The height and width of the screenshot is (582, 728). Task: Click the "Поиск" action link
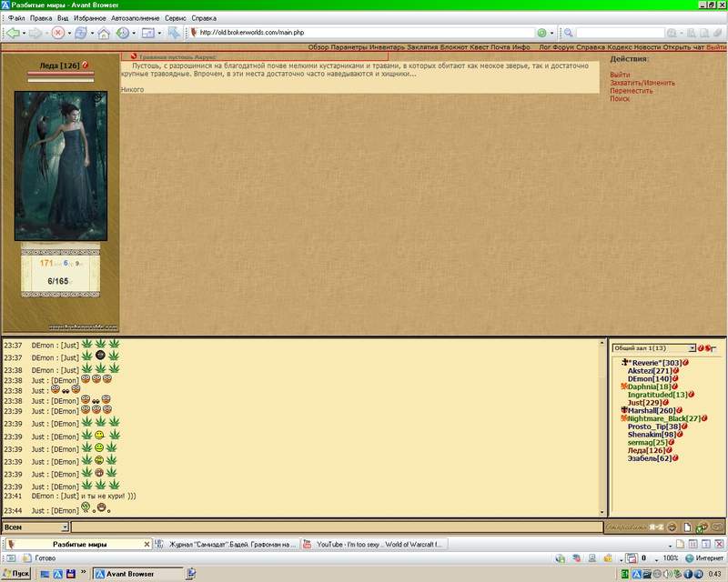click(x=620, y=99)
